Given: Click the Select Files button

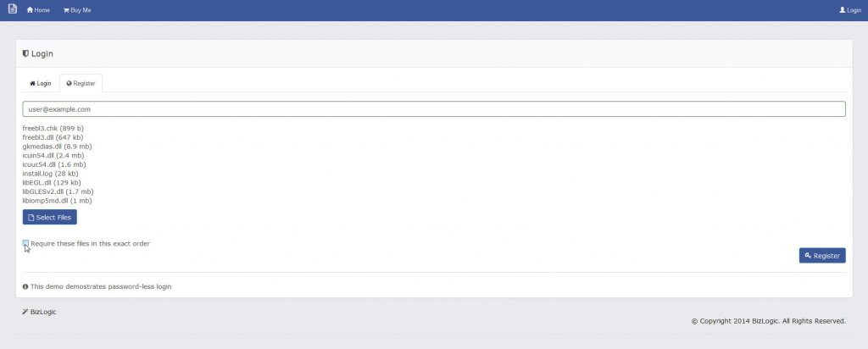Looking at the screenshot, I should [50, 218].
